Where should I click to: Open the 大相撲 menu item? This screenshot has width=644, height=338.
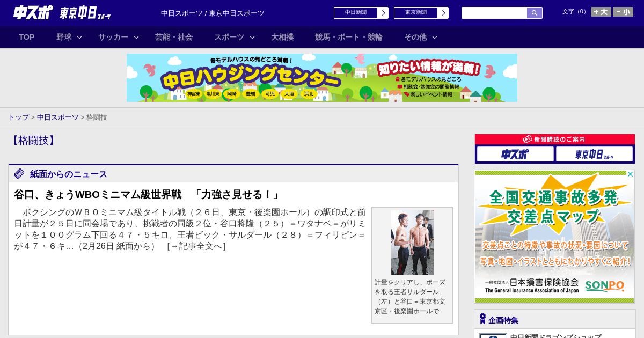tap(282, 37)
